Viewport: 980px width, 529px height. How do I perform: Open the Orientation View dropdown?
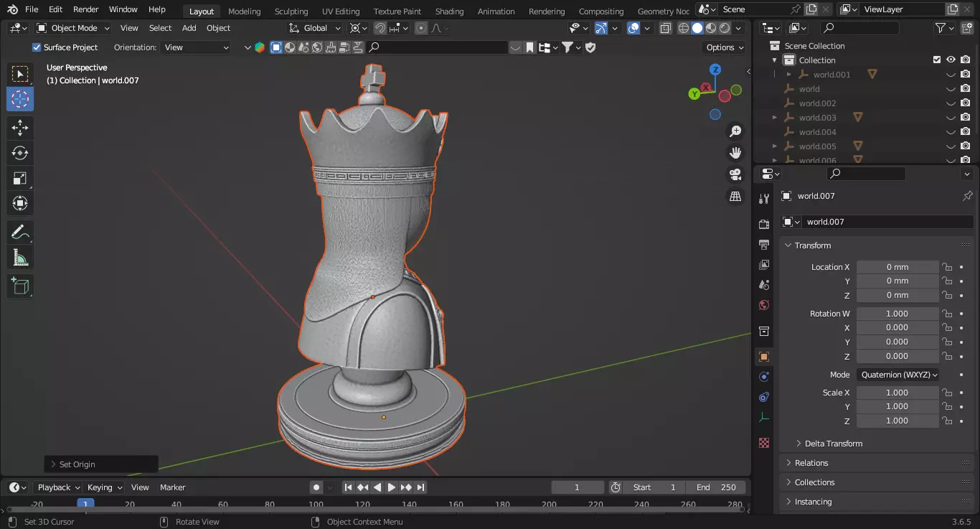pos(196,47)
